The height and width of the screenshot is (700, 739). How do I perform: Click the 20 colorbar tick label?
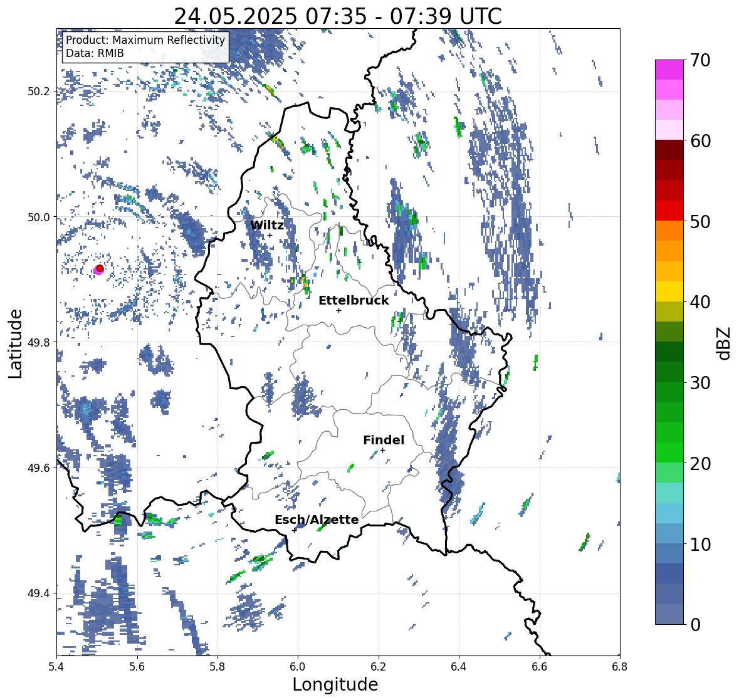pyautogui.click(x=700, y=464)
